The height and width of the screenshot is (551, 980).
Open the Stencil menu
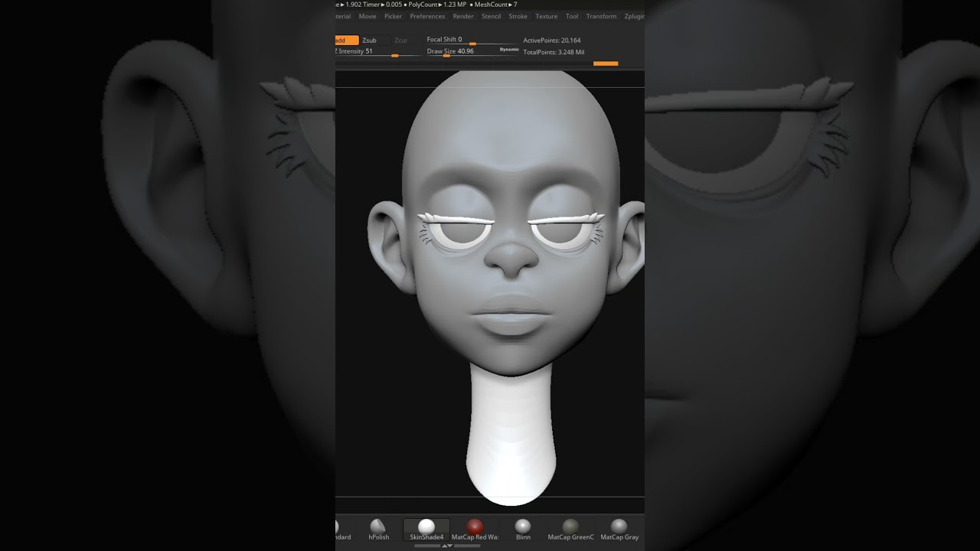[491, 16]
